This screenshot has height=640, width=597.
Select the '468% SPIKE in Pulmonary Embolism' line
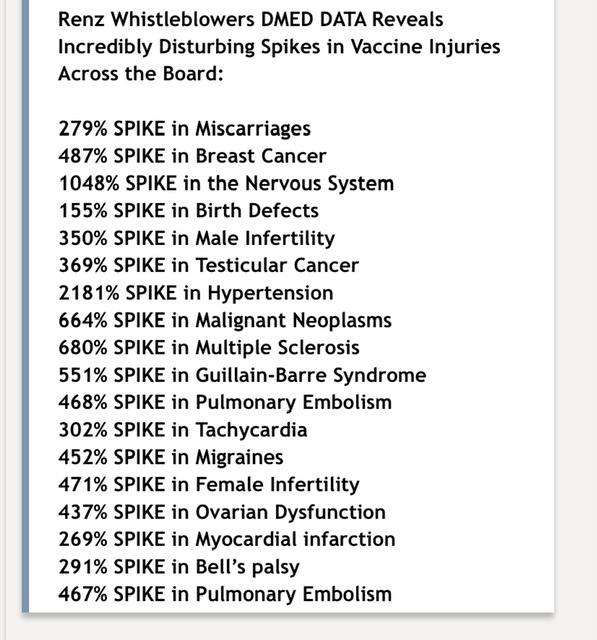pos(225,402)
